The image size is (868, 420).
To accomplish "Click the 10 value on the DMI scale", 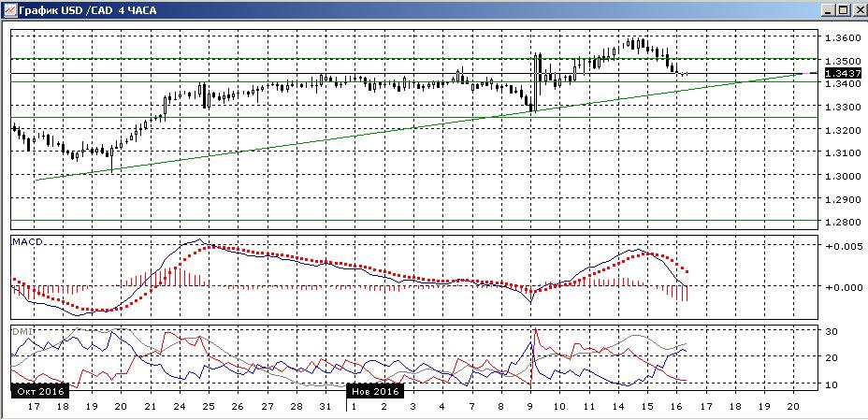I will coord(832,384).
